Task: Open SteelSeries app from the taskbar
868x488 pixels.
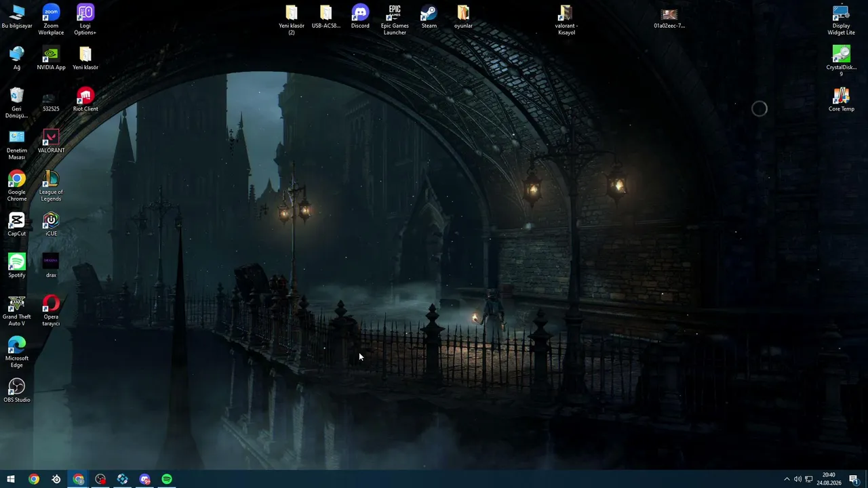Action: pyautogui.click(x=56, y=479)
